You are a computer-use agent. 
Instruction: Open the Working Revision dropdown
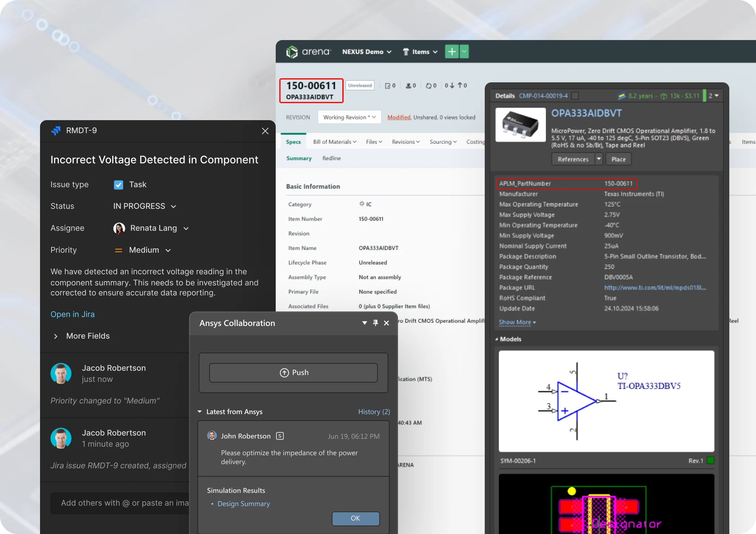click(349, 117)
